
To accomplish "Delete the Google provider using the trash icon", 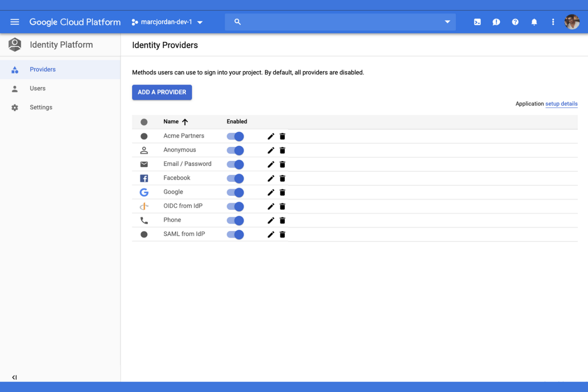I will [282, 192].
